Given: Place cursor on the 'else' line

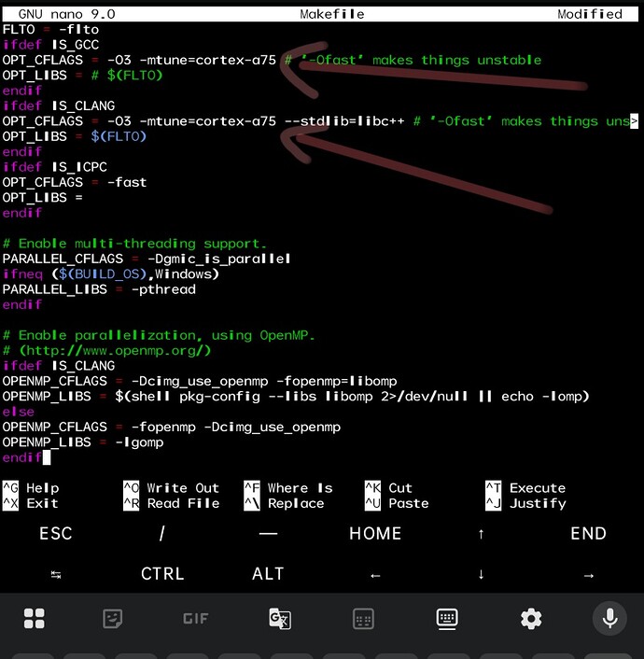Looking at the screenshot, I should (18, 412).
